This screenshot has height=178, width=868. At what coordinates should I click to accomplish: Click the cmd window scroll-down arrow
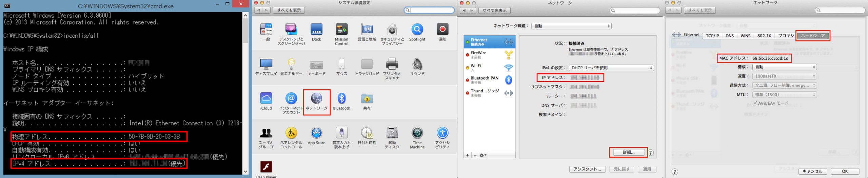click(245, 172)
